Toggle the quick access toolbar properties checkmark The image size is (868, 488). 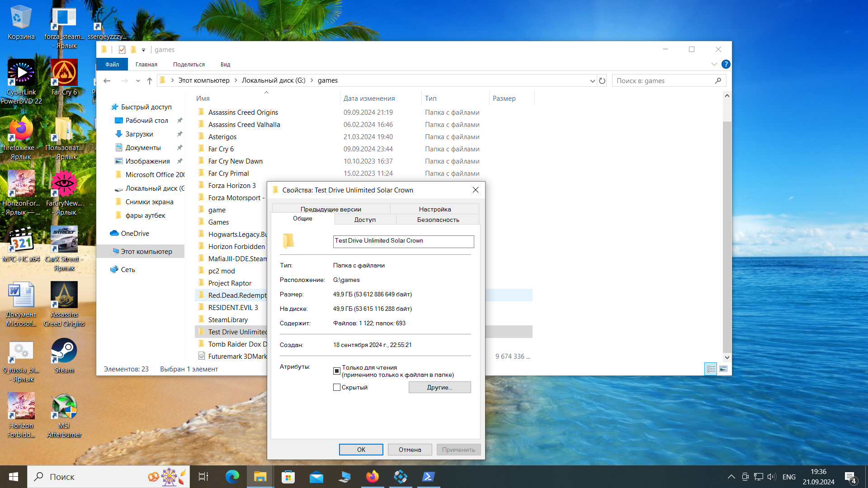[122, 50]
